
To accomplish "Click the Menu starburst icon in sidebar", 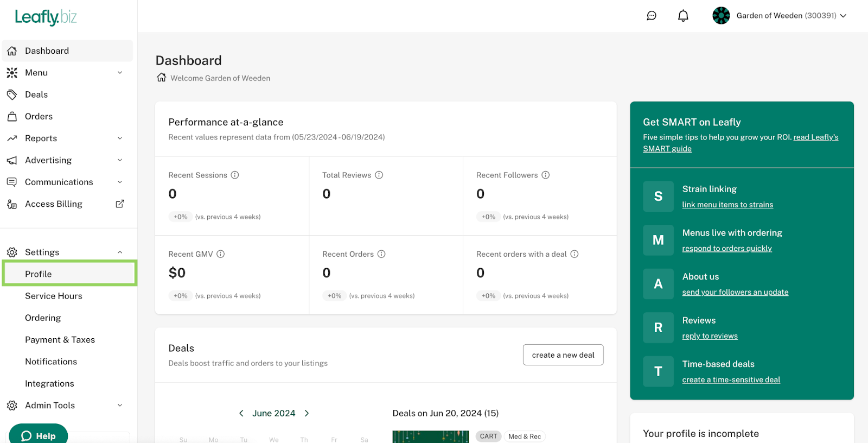I will (x=12, y=73).
